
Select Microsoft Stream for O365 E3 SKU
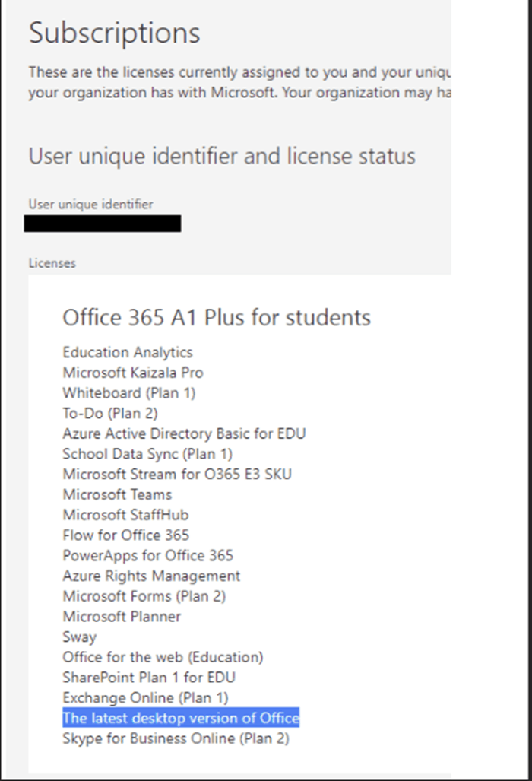pos(177,475)
